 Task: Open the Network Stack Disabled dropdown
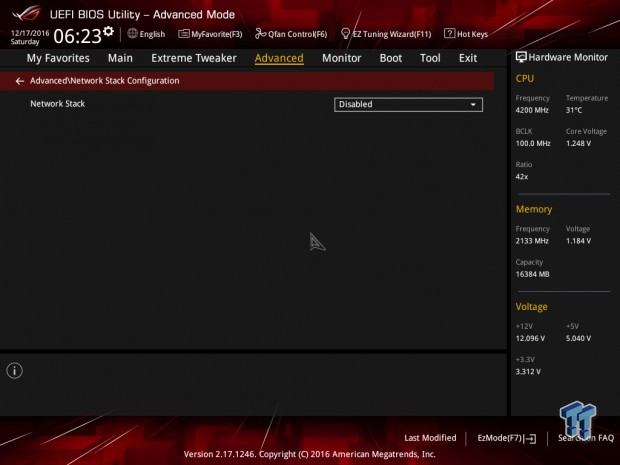408,105
